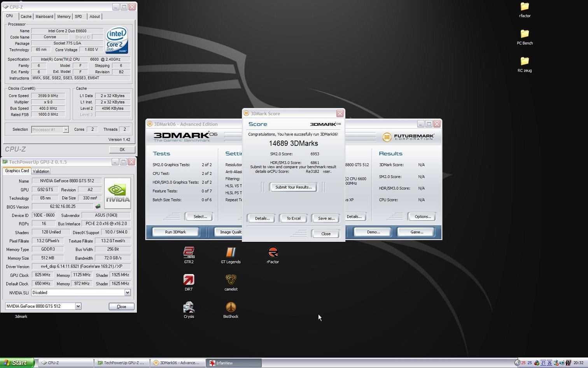Click the Rated FSB 1600.0 MHz field
This screenshot has width=588, height=368.
pos(48,114)
